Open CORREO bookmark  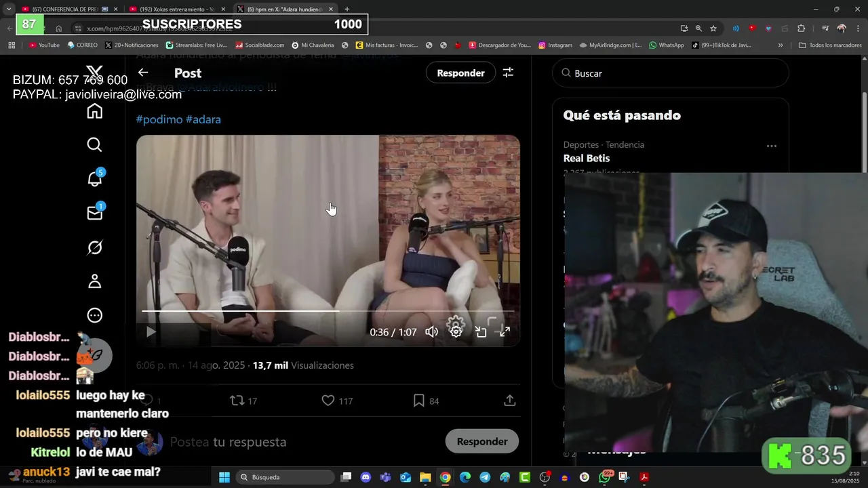tap(83, 45)
